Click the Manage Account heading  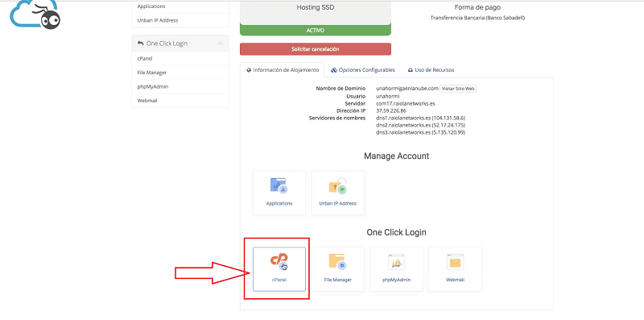(x=396, y=156)
